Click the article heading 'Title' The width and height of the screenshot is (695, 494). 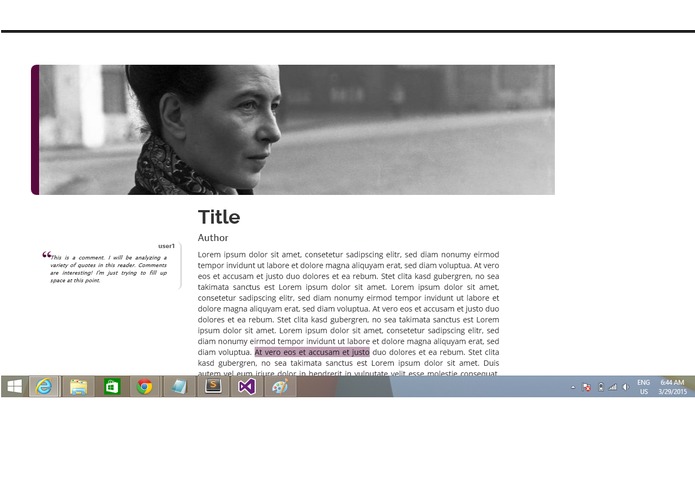[219, 217]
